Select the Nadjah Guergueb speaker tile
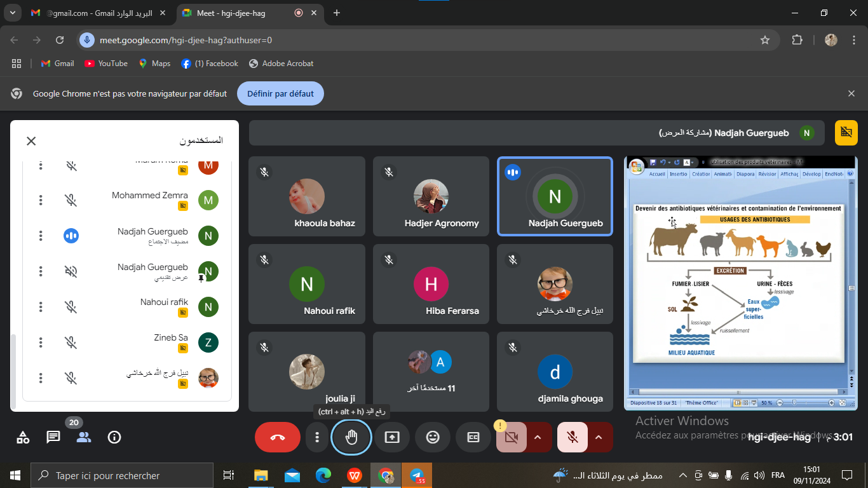 555,196
